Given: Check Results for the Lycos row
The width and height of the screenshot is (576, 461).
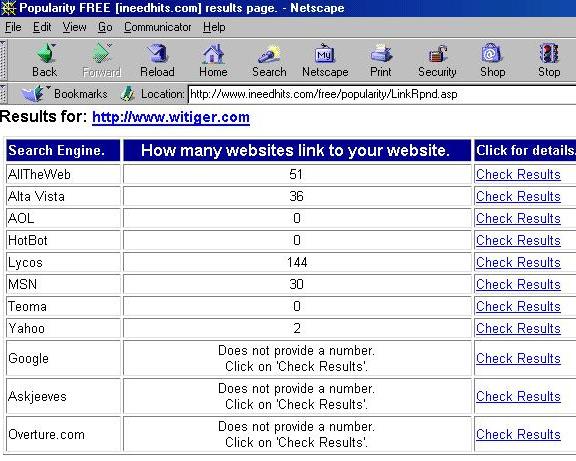Looking at the screenshot, I should [x=518, y=262].
